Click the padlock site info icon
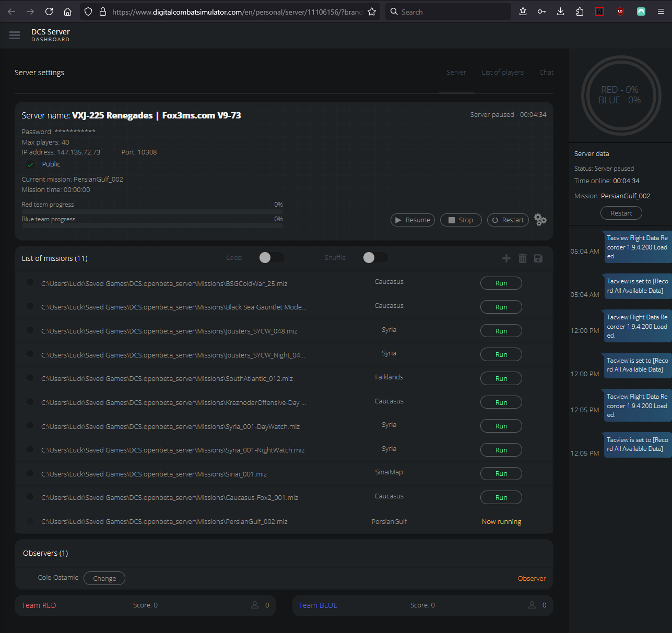This screenshot has height=633, width=672. (103, 11)
